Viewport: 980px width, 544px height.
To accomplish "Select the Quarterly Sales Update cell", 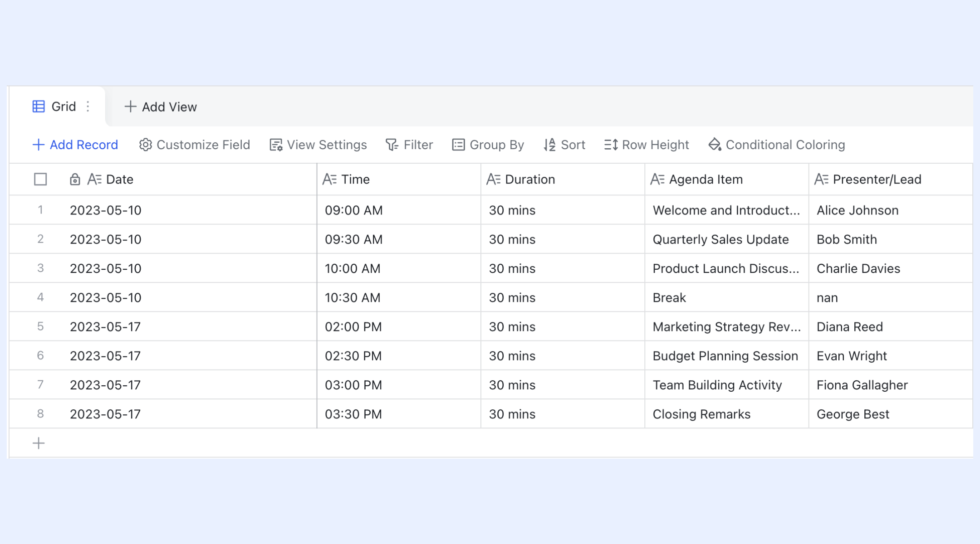I will 727,239.
